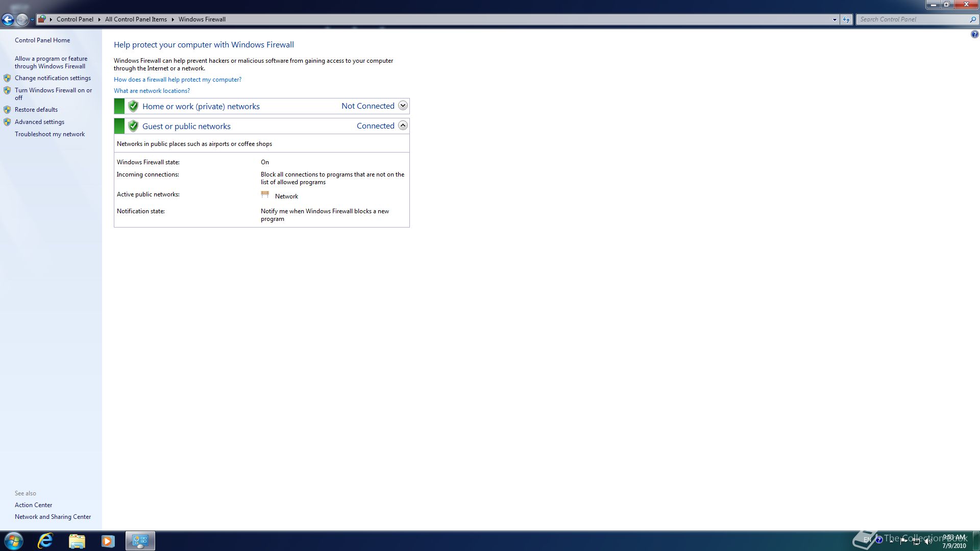The height and width of the screenshot is (551, 980).
Task: Click the restore window button
Action: pos(947,4)
